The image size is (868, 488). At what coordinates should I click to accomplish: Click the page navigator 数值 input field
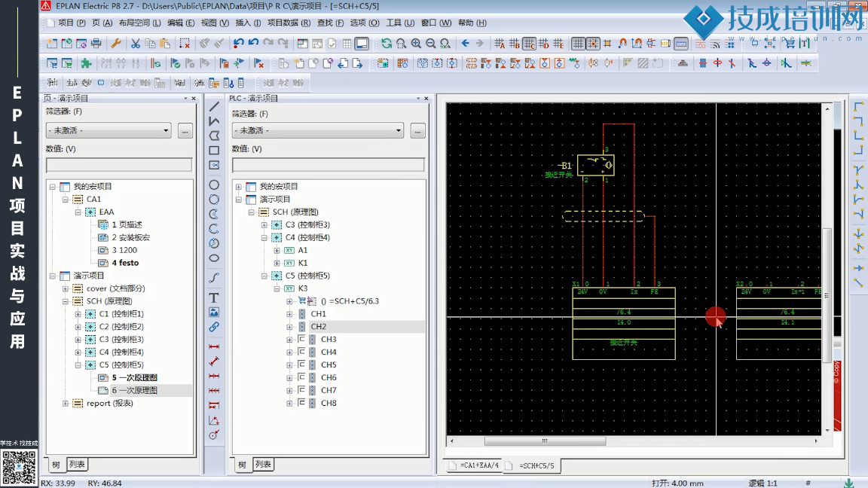coord(119,165)
